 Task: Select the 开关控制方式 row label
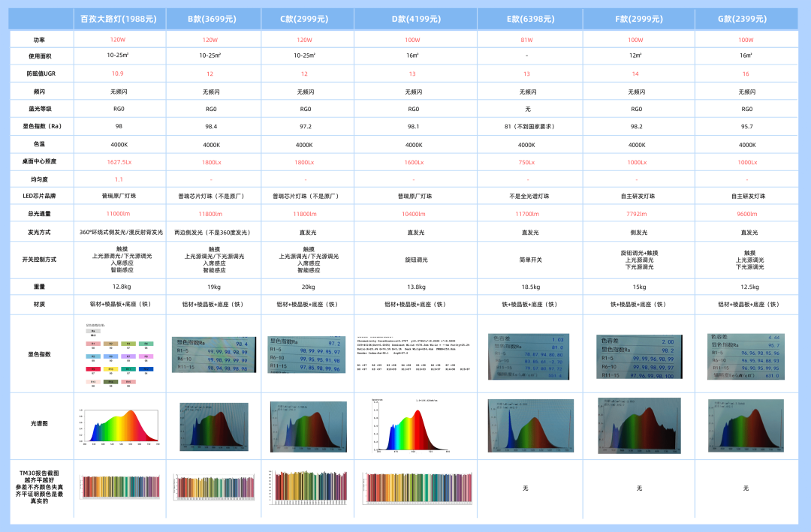[40, 260]
